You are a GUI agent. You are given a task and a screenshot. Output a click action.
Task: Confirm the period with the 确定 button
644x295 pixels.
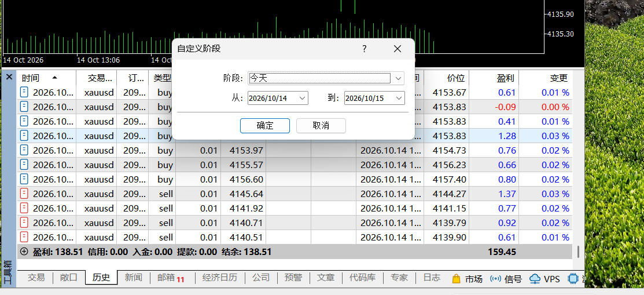click(265, 126)
